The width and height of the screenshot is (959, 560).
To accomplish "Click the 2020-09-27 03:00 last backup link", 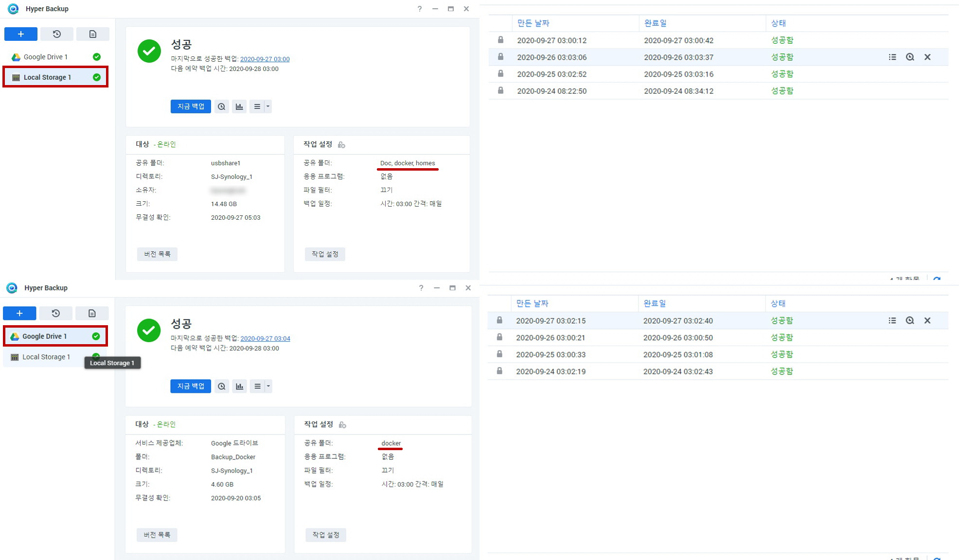I will (x=265, y=59).
